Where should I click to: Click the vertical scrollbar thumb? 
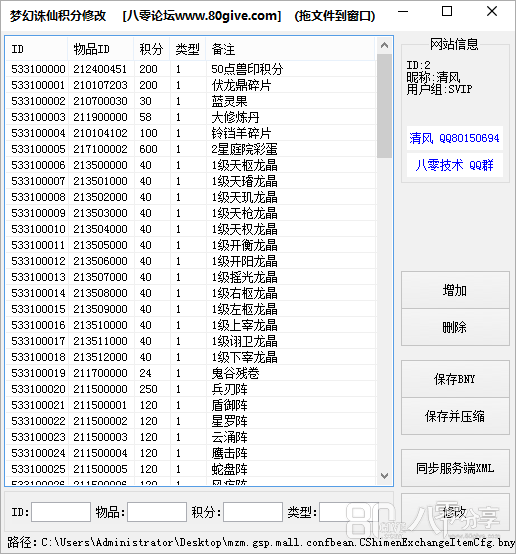coord(385,106)
